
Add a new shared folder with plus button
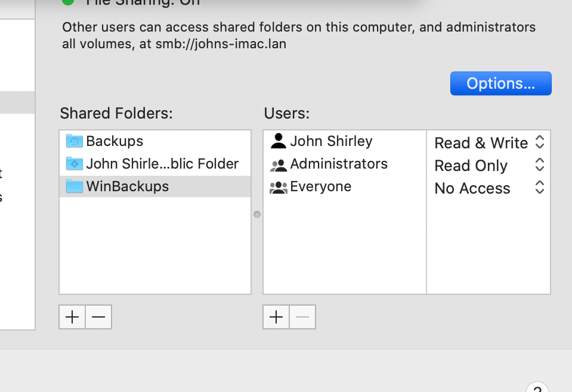point(72,318)
